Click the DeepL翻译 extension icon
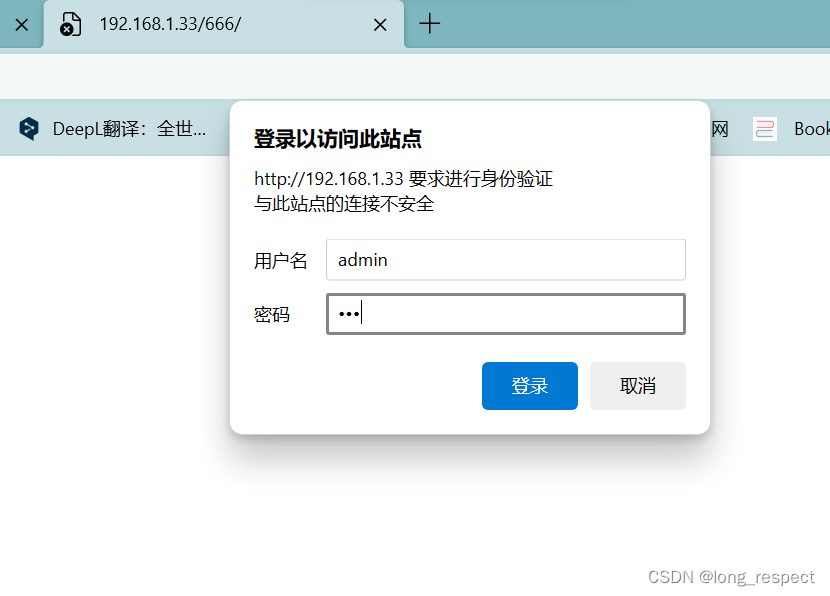 pos(28,128)
